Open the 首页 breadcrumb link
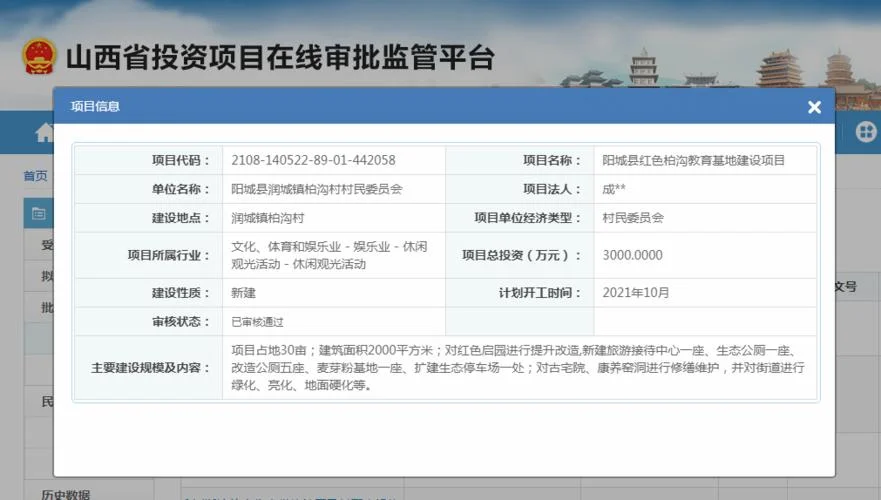Viewport: 881px width, 500px height. point(35,176)
